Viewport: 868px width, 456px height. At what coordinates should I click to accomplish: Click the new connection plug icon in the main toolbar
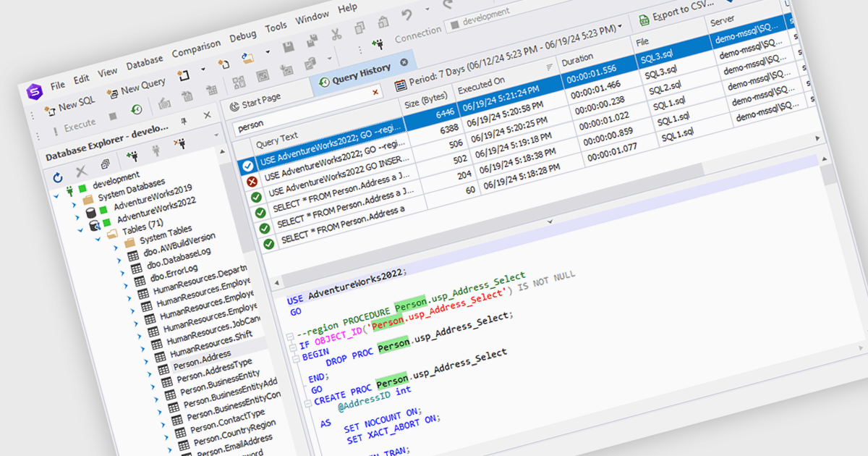tap(376, 44)
